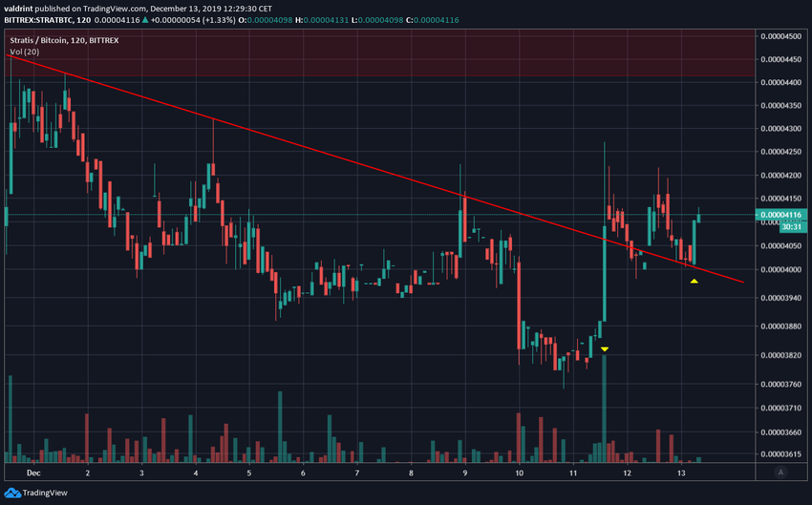The height and width of the screenshot is (505, 812).
Task: Click price axis label 0.00004200
Action: pos(780,176)
